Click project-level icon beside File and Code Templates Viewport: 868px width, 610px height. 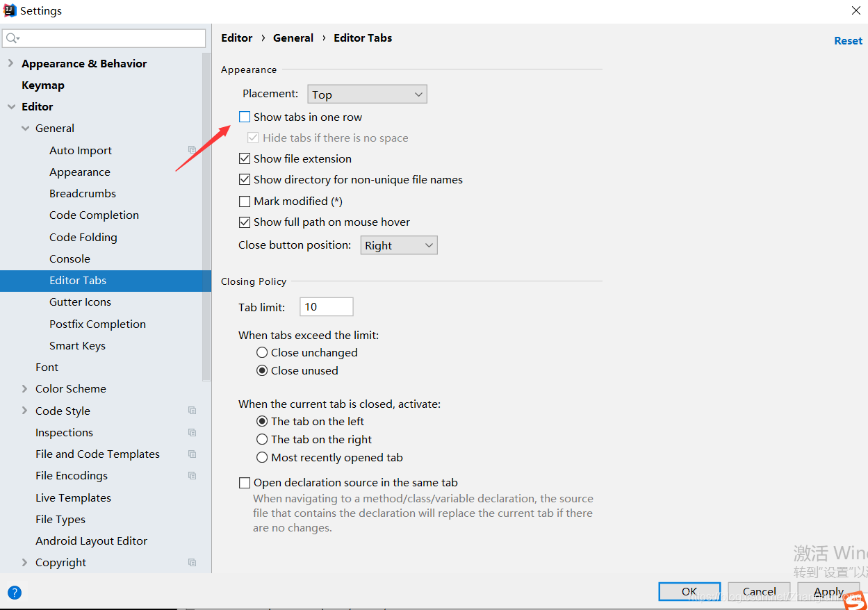coord(193,454)
